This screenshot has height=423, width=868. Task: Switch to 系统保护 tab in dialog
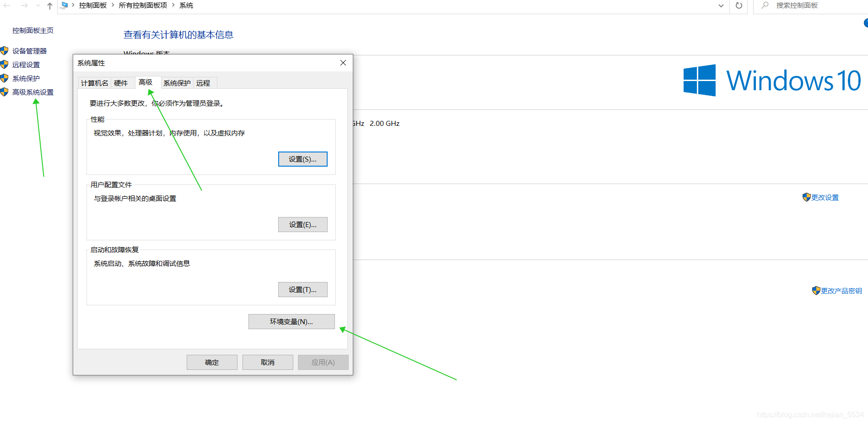tap(177, 83)
